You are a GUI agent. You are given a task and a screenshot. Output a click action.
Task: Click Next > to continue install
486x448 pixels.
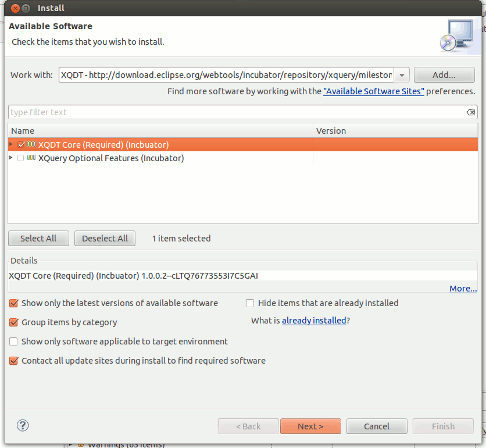point(310,426)
